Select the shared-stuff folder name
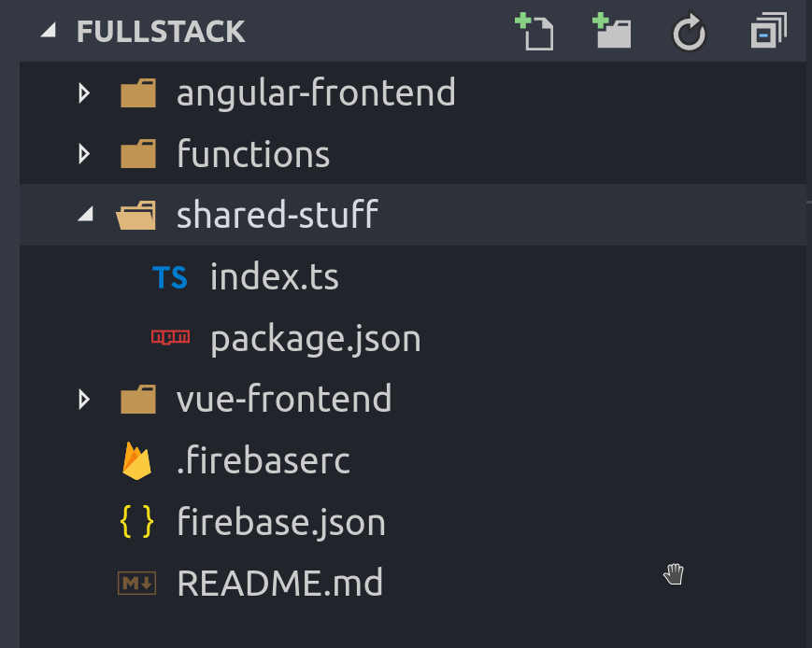The height and width of the screenshot is (648, 812). pyautogui.click(x=277, y=214)
